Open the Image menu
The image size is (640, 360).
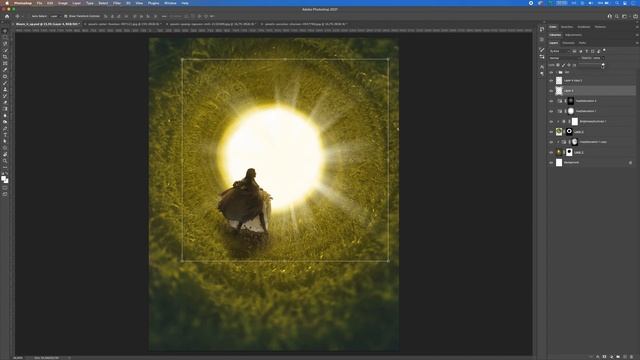62,3
